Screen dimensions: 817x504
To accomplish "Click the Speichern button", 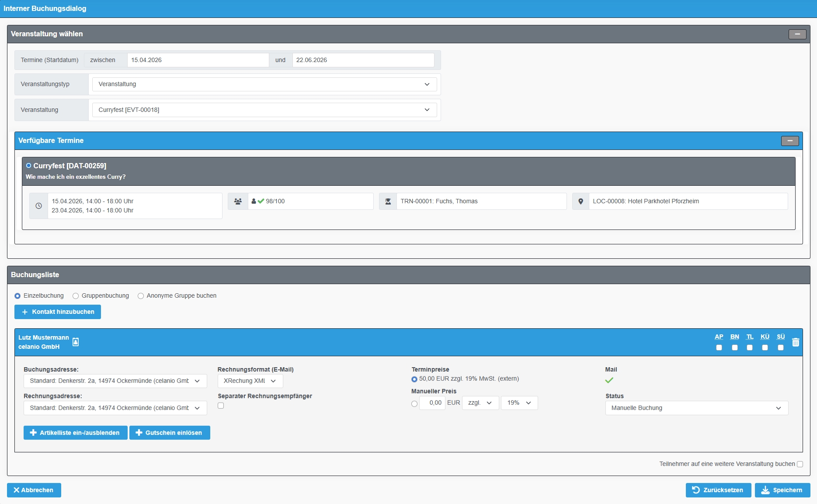I will coord(782,490).
